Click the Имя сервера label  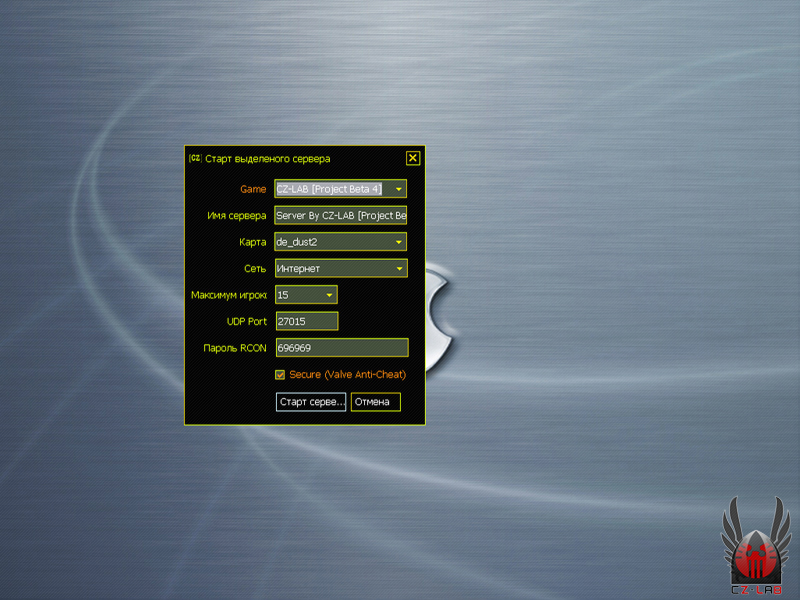237,216
